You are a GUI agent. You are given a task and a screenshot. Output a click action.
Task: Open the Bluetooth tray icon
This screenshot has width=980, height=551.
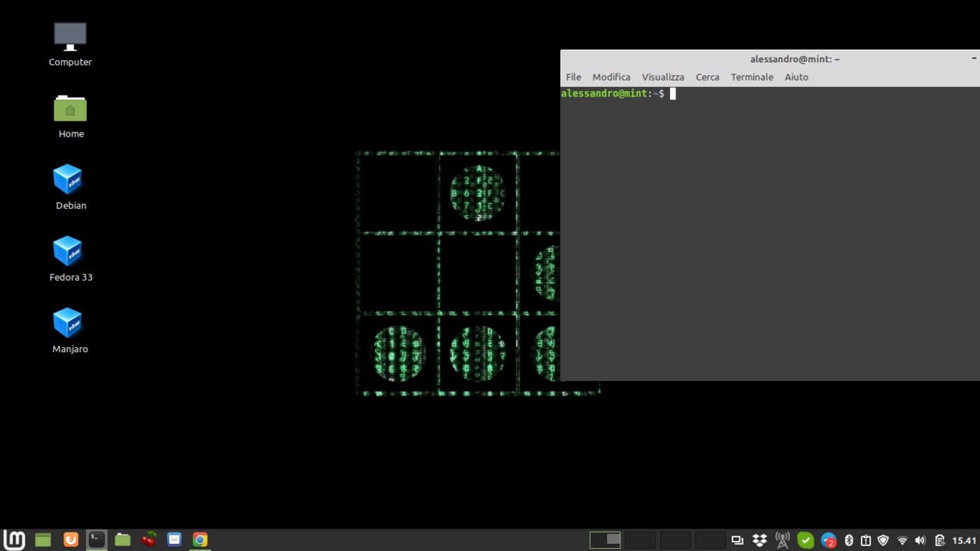click(x=847, y=540)
